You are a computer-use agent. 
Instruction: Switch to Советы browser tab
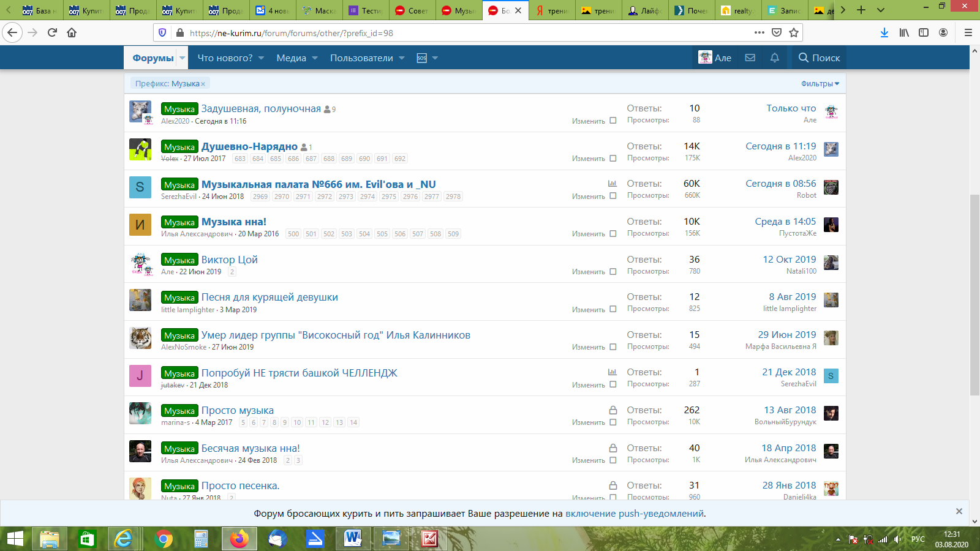[412, 10]
